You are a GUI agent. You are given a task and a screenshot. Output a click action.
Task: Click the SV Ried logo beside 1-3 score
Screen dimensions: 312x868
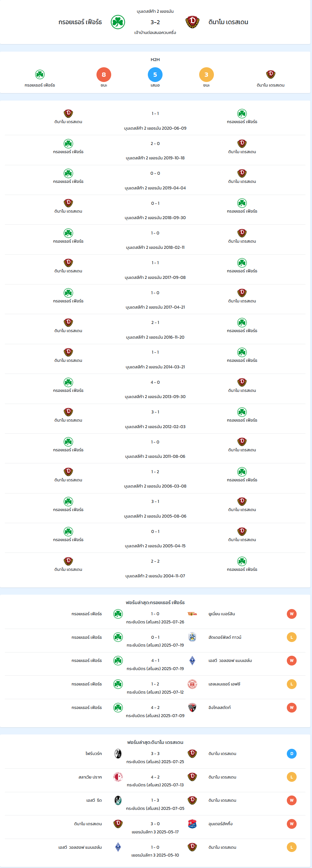(x=118, y=800)
